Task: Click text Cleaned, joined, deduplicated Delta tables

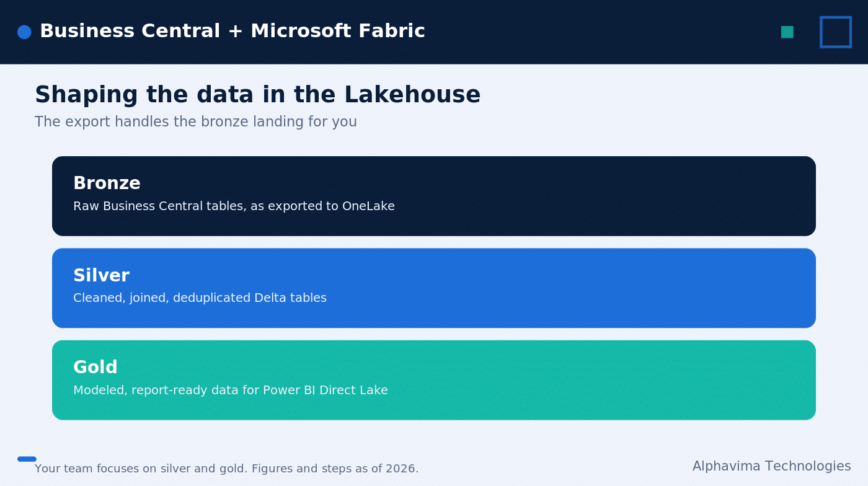Action: [200, 298]
